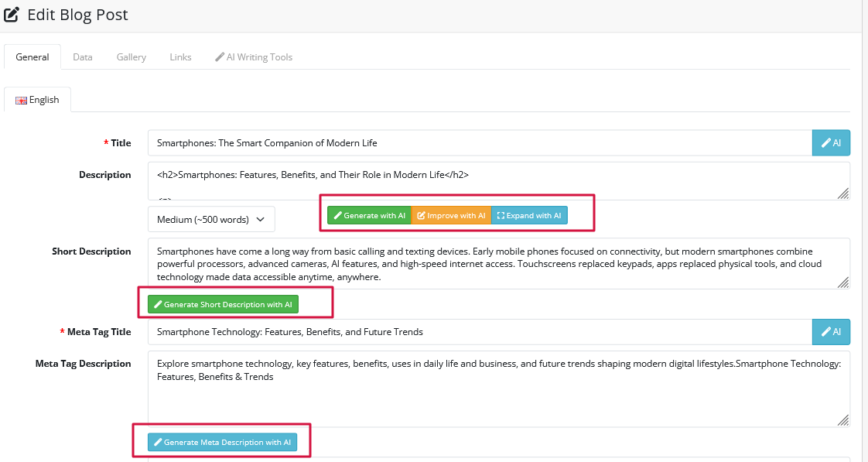Switch to the Links tab
Viewport: 868px width, 462px height.
180,57
